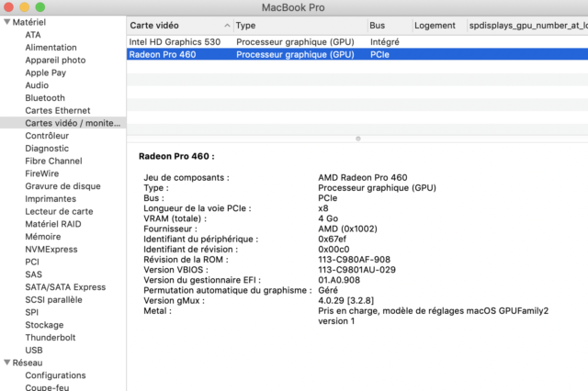Open PCI in the sidebar
This screenshot has width=588, height=391.
click(x=32, y=263)
